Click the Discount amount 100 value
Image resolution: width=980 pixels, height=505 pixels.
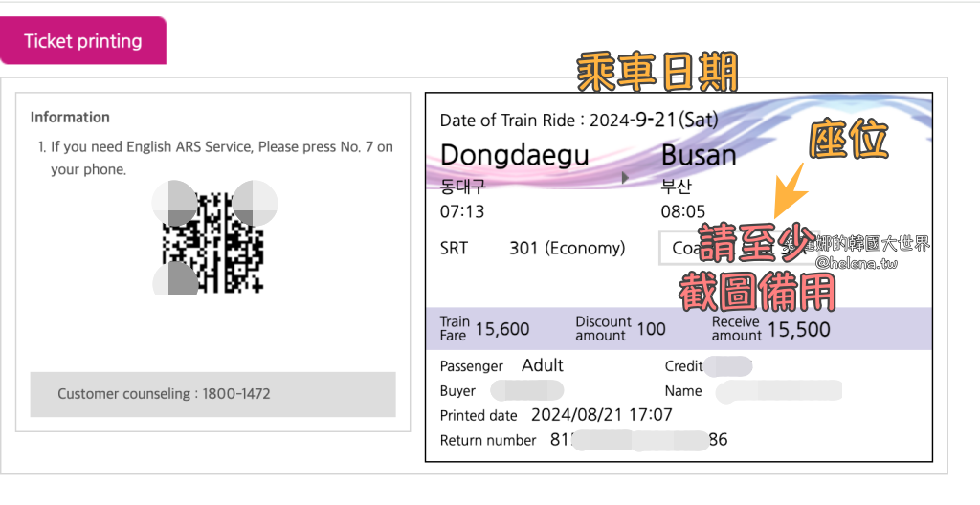(x=651, y=329)
